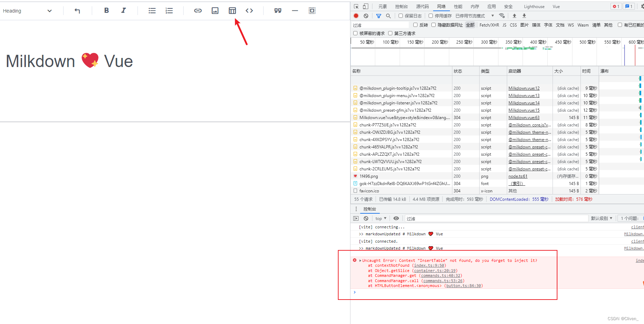Export HAR file with download arrow
This screenshot has width=644, height=324.
click(x=524, y=16)
